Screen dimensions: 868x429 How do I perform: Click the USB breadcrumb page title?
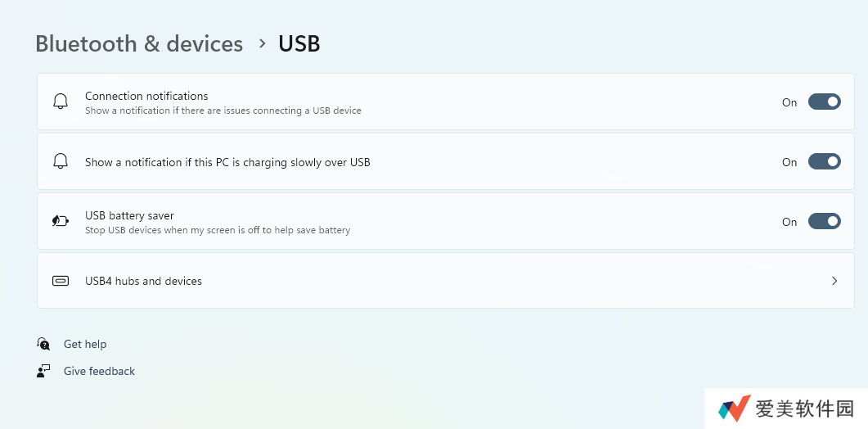point(299,43)
